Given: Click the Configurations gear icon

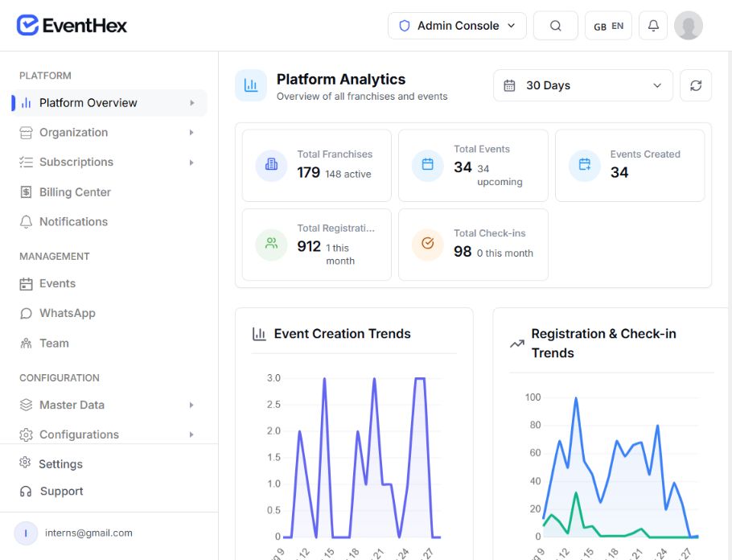Looking at the screenshot, I should [x=26, y=434].
